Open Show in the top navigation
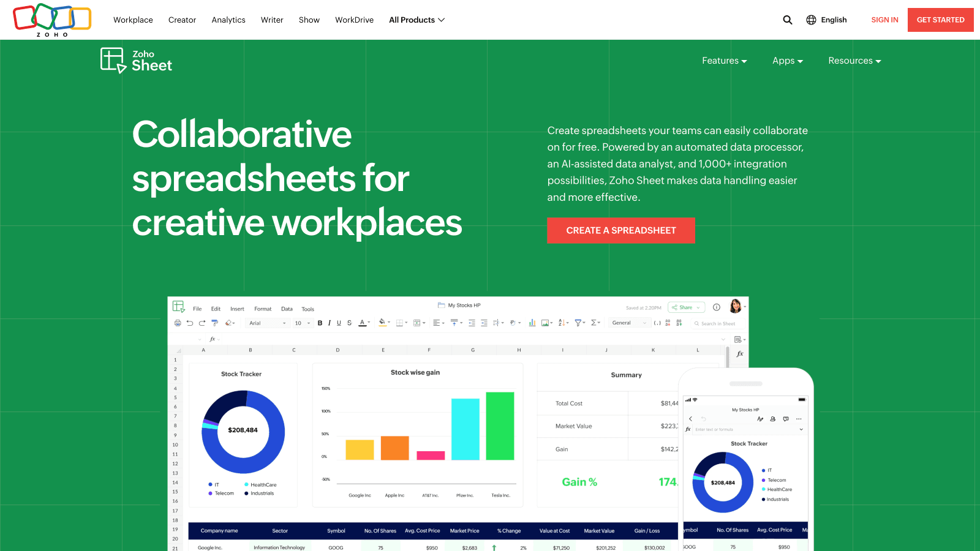The height and width of the screenshot is (551, 980). point(309,20)
